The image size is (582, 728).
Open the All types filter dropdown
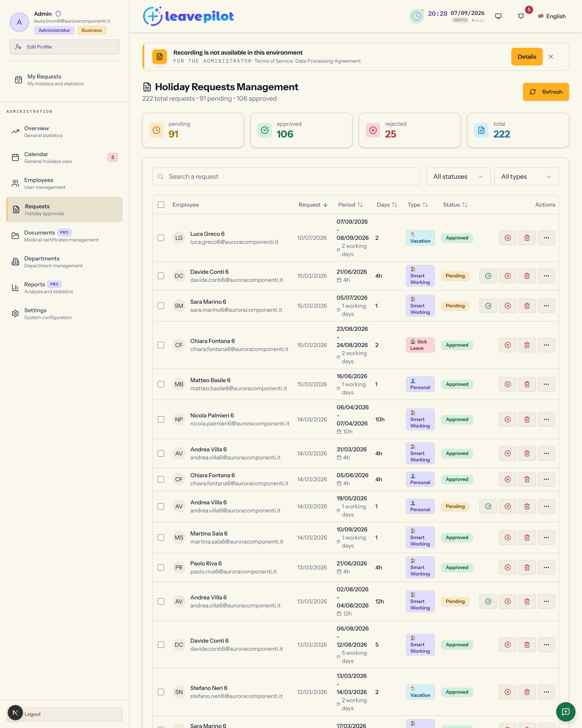[x=526, y=177]
